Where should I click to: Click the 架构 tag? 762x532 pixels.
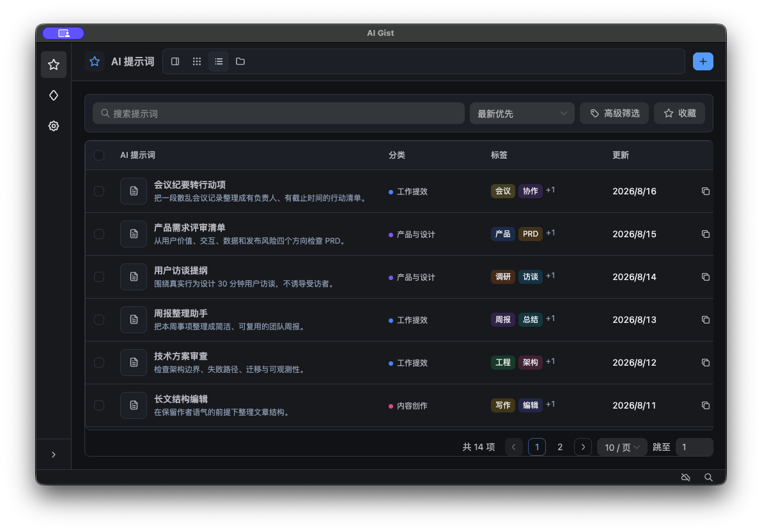[530, 363]
